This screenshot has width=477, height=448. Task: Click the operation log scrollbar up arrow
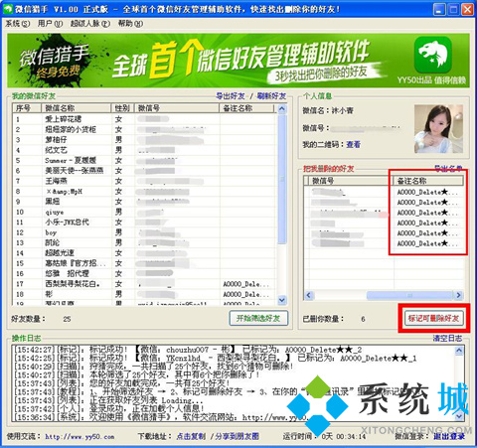[459, 351]
